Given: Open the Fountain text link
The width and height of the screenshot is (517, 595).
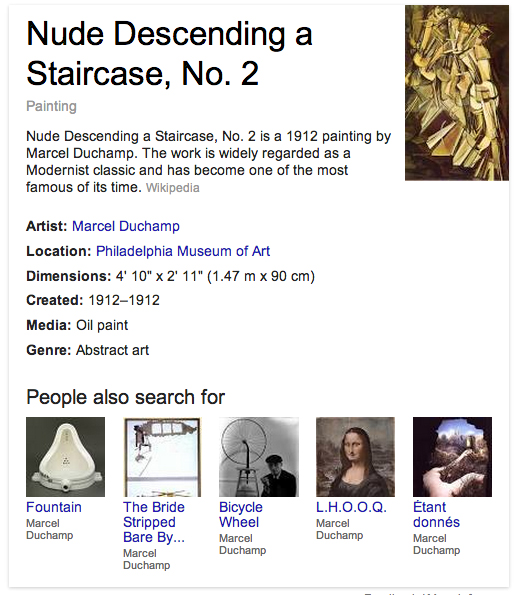Looking at the screenshot, I should [54, 507].
